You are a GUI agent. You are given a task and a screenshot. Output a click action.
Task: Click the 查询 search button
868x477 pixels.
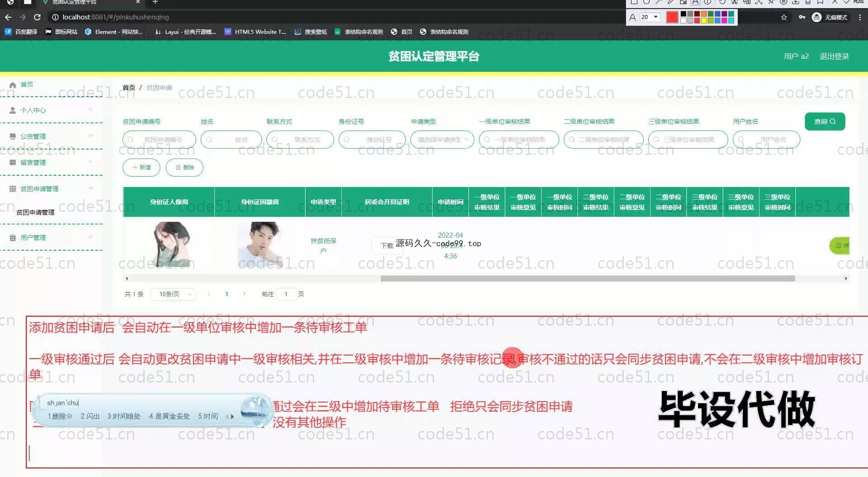coord(825,122)
